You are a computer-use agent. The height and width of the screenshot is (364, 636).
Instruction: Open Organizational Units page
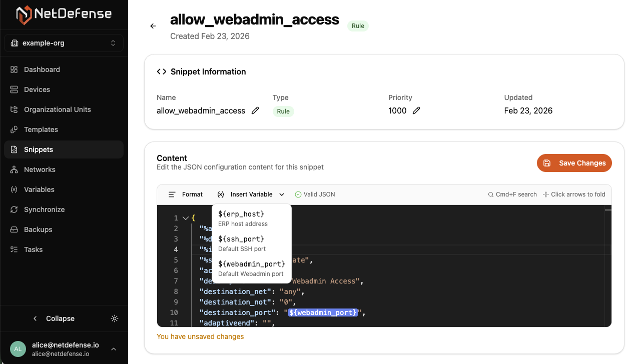pos(57,109)
